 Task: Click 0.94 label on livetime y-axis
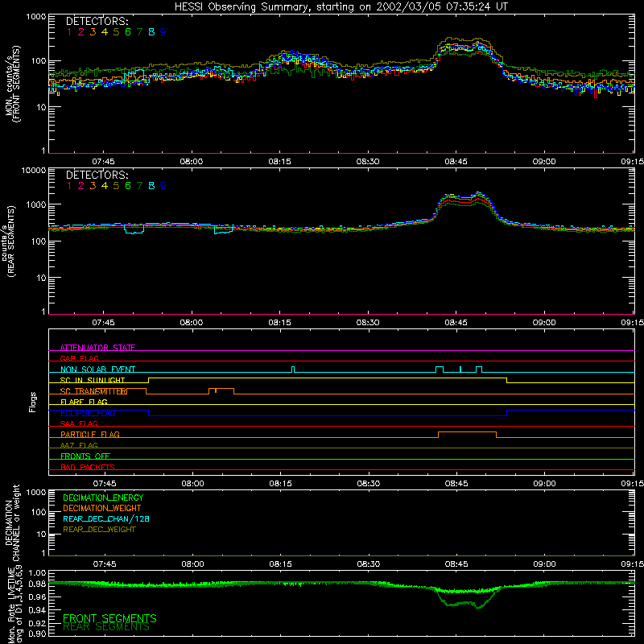(38, 610)
